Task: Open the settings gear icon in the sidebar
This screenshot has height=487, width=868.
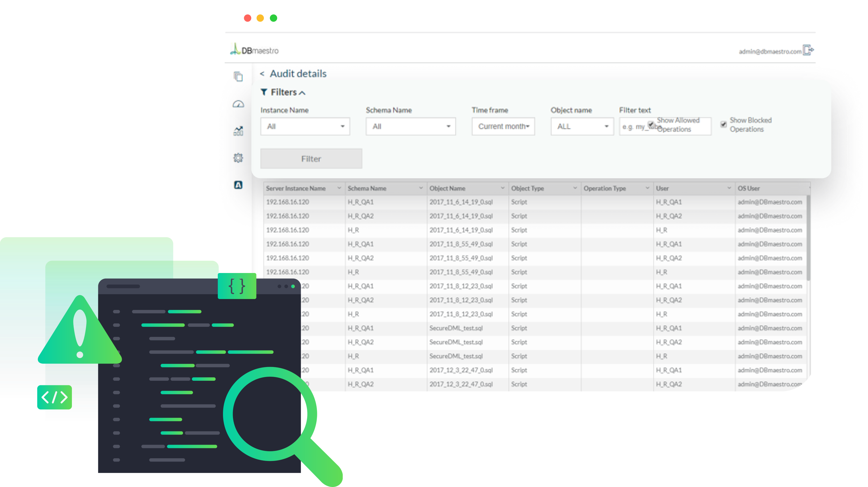Action: click(x=238, y=158)
